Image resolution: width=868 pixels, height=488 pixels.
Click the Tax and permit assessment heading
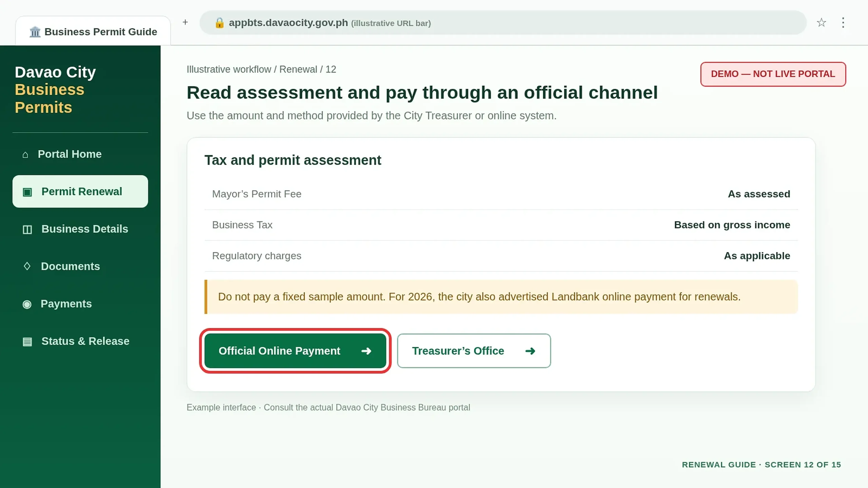[x=293, y=160]
